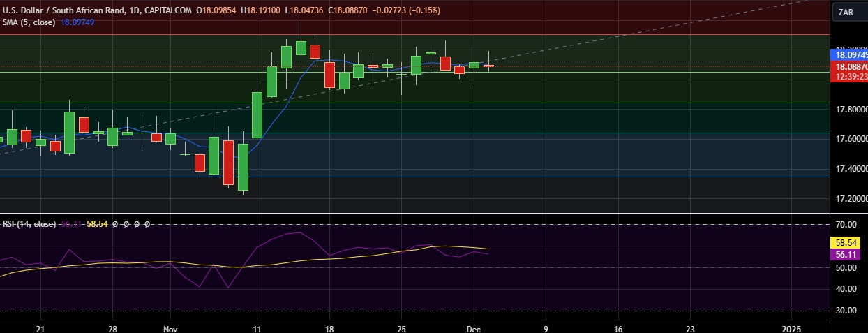Click the 17.20000 price axis level
The height and width of the screenshot is (333, 868).
851,199
